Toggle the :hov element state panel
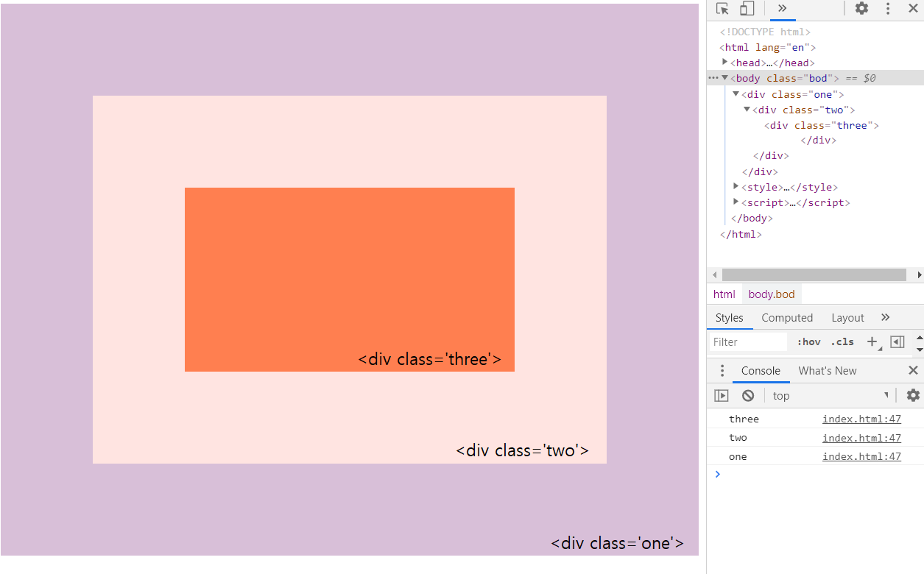This screenshot has height=574, width=924. click(808, 342)
